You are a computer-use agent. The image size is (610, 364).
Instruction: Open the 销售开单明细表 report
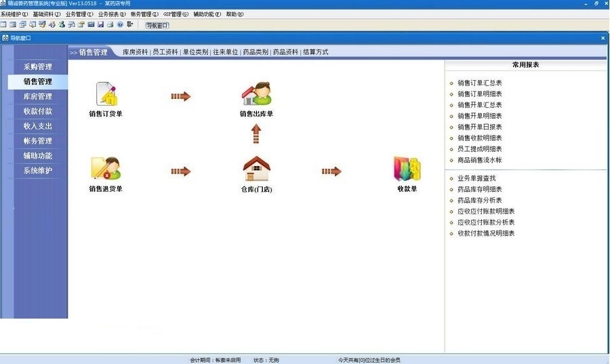pyautogui.click(x=480, y=116)
